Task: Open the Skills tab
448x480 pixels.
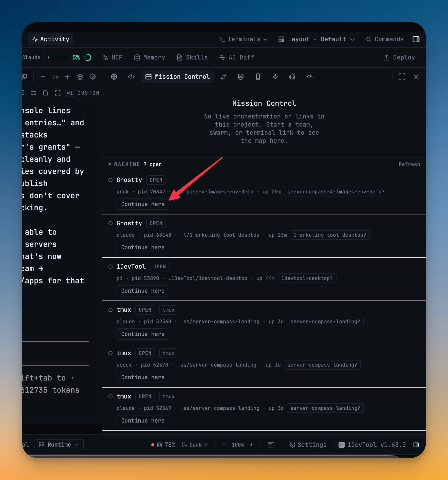Action: click(192, 57)
